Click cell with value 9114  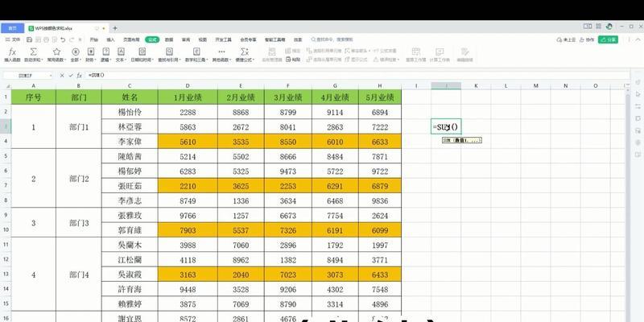pyautogui.click(x=335, y=112)
